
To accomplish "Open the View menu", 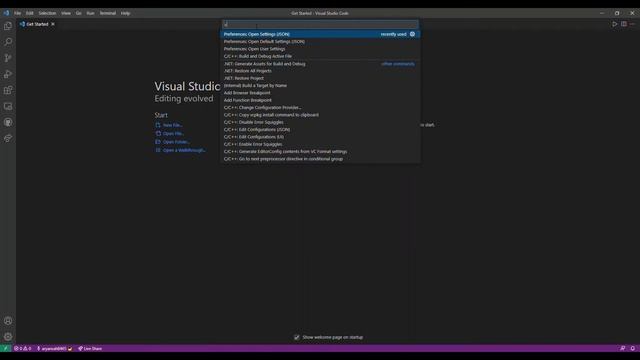I will click(x=66, y=13).
